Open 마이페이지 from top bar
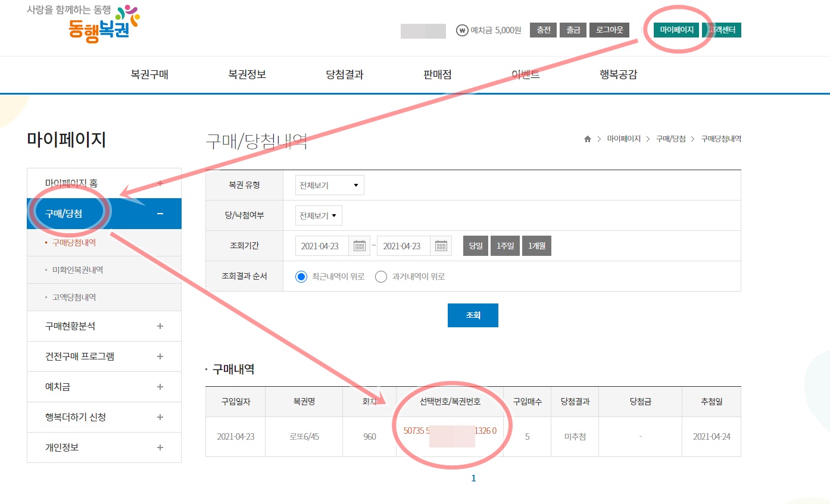830x504 pixels. (x=676, y=30)
